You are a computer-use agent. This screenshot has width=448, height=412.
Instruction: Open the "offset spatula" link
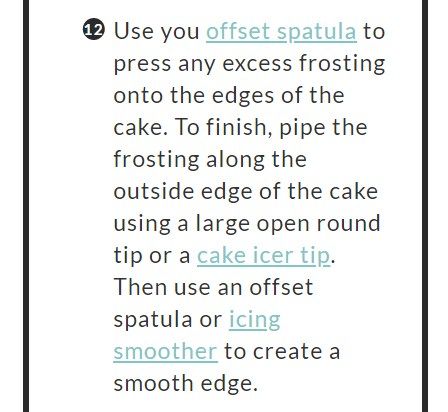(281, 32)
